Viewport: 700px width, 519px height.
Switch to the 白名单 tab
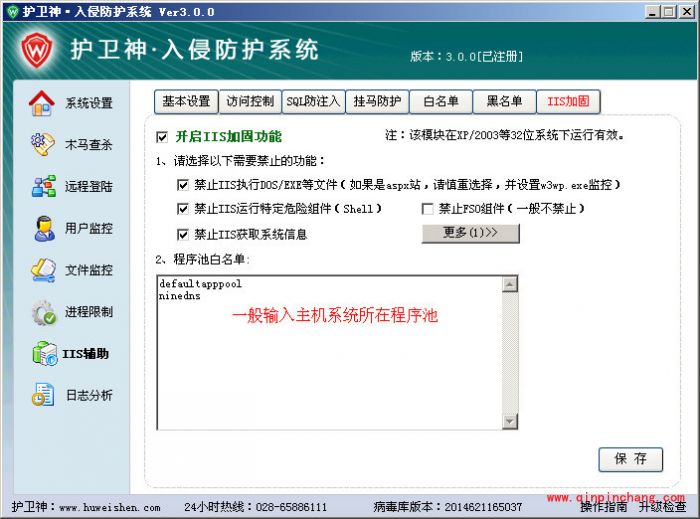441,101
